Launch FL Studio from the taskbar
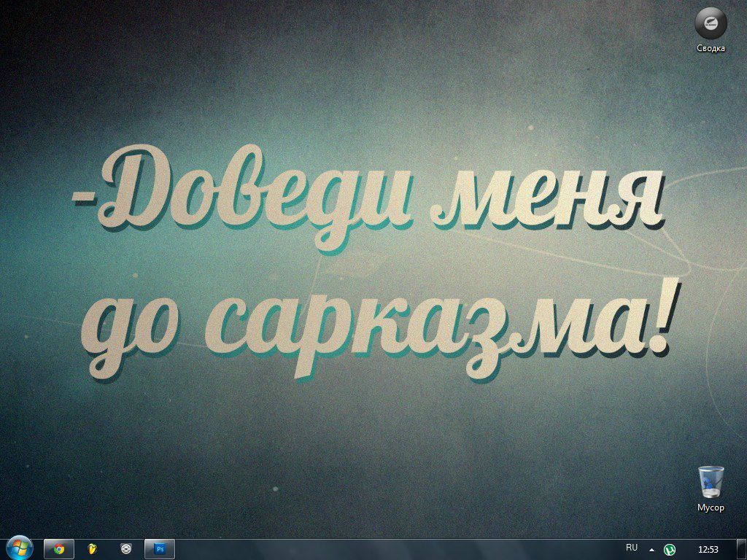The height and width of the screenshot is (560, 747). tap(93, 548)
